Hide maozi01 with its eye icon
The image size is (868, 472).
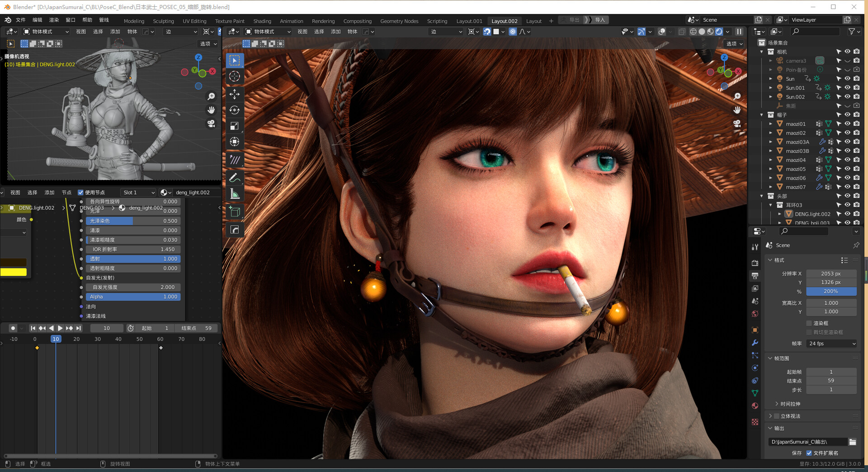[848, 124]
